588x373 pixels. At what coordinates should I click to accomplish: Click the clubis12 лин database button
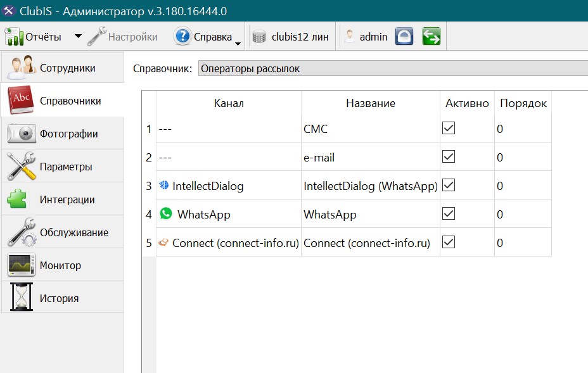291,36
